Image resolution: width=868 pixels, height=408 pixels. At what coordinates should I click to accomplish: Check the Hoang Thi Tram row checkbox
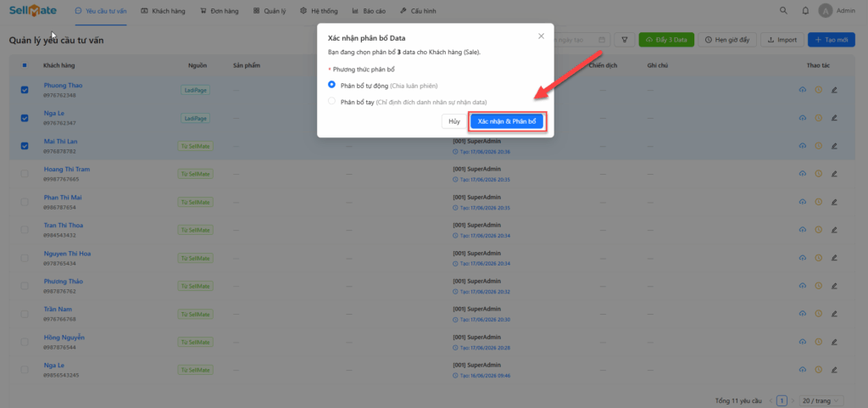(25, 174)
